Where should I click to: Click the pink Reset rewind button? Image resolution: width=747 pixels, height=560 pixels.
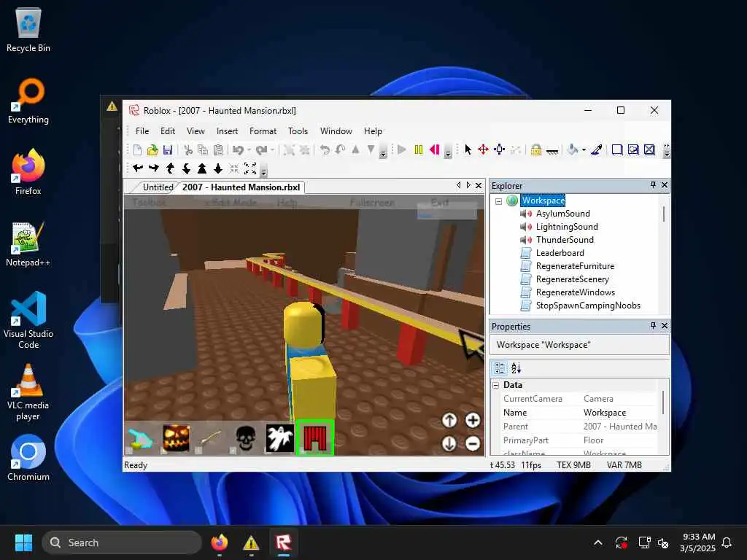[435, 150]
